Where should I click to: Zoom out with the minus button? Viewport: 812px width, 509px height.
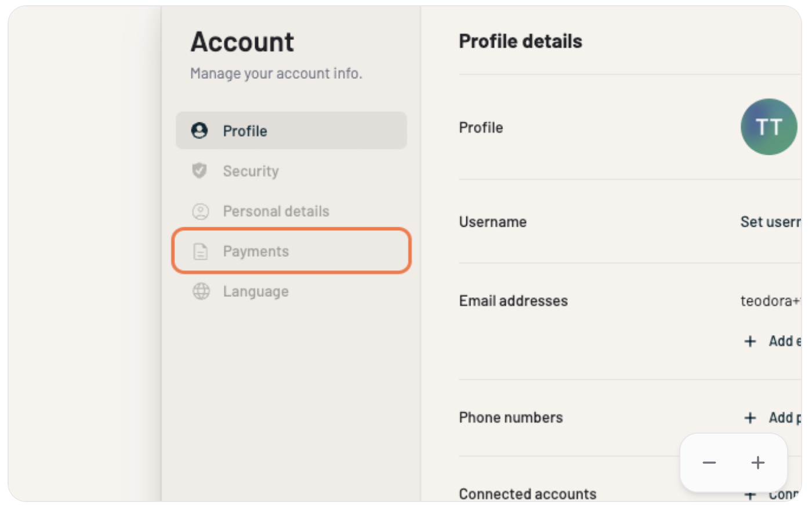709,463
